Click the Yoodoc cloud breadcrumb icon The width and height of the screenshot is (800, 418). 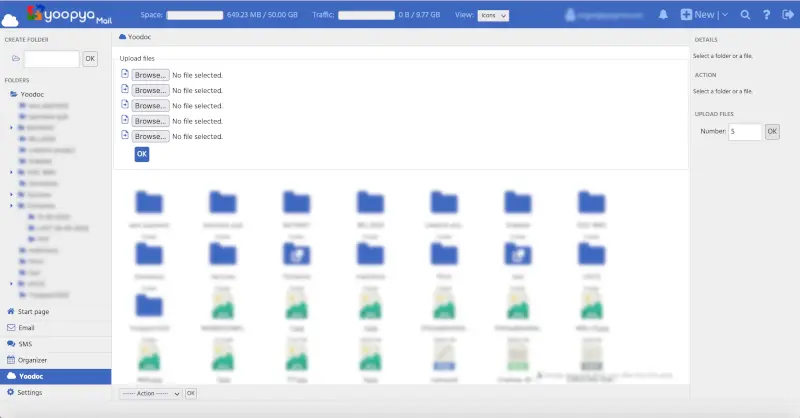122,36
